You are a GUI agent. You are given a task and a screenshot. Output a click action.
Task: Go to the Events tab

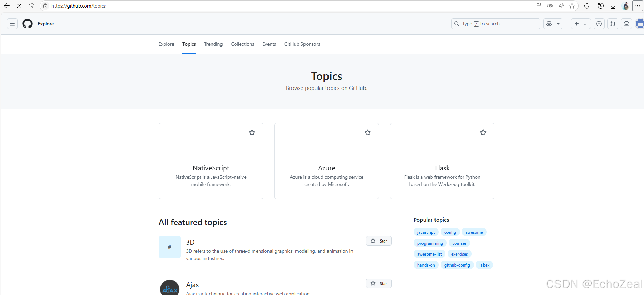pyautogui.click(x=269, y=44)
